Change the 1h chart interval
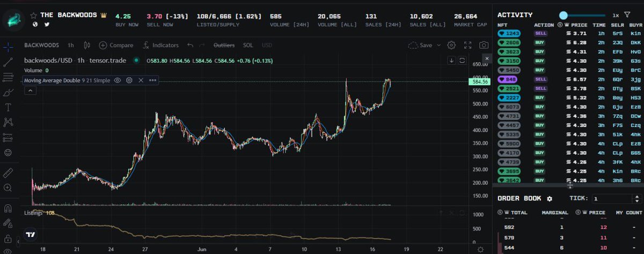 [x=71, y=46]
